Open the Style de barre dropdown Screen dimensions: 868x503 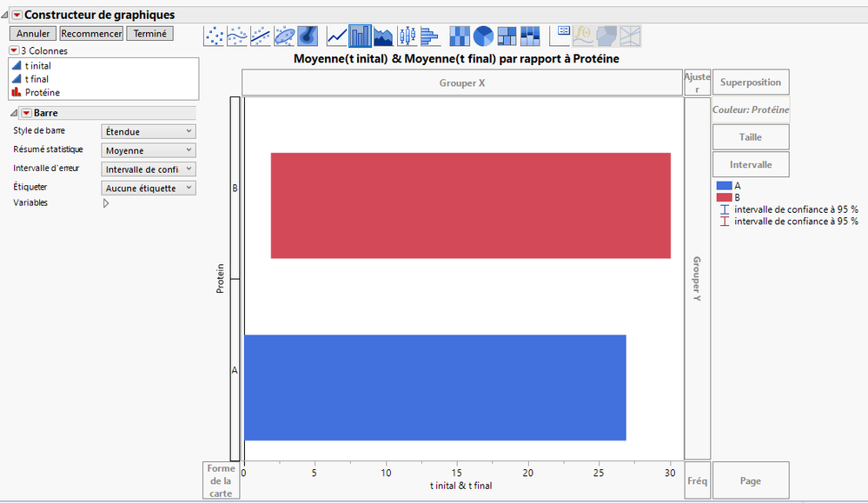click(149, 132)
